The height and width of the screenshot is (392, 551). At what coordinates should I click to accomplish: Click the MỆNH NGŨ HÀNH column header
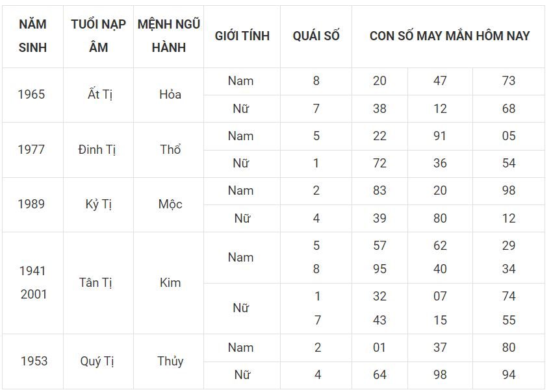(169, 36)
